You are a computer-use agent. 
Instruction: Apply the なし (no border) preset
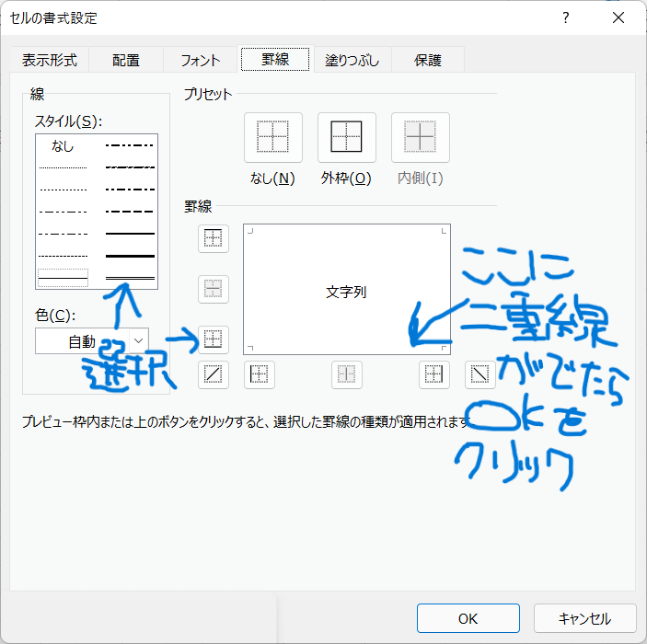click(x=272, y=137)
